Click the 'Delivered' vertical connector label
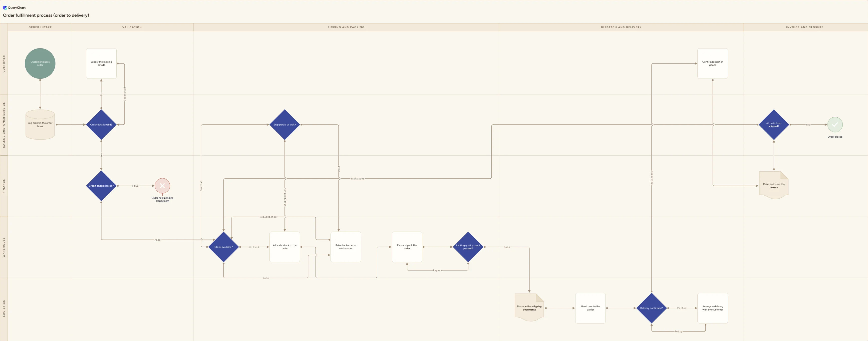The image size is (868, 341). [x=652, y=178]
